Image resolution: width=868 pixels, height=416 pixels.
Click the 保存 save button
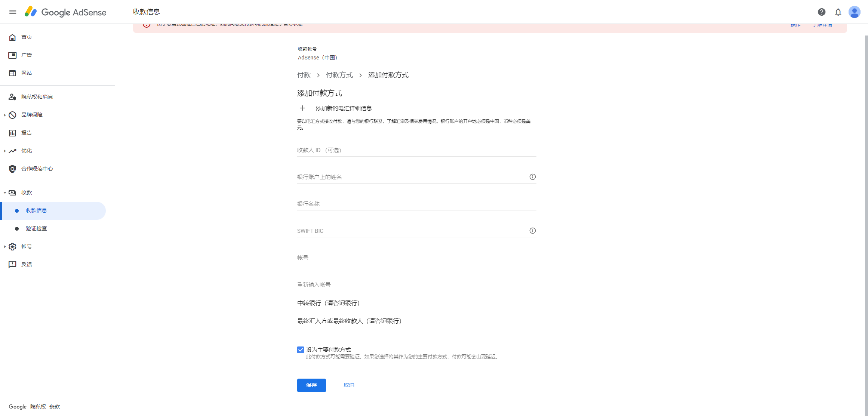pos(311,385)
